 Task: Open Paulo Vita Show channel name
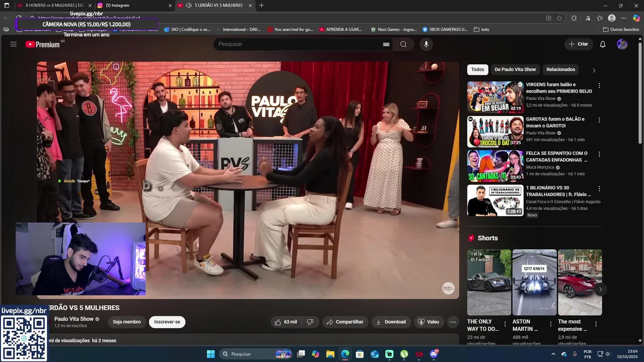click(74, 319)
